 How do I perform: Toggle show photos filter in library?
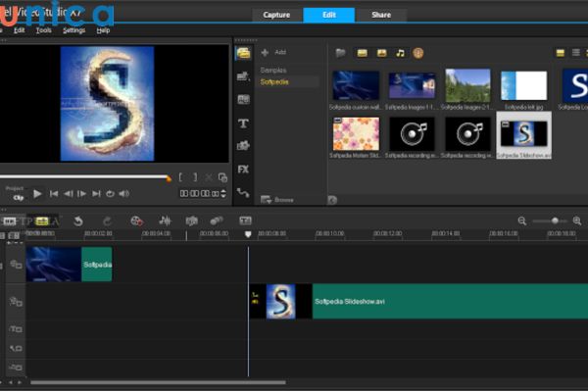[x=381, y=52]
